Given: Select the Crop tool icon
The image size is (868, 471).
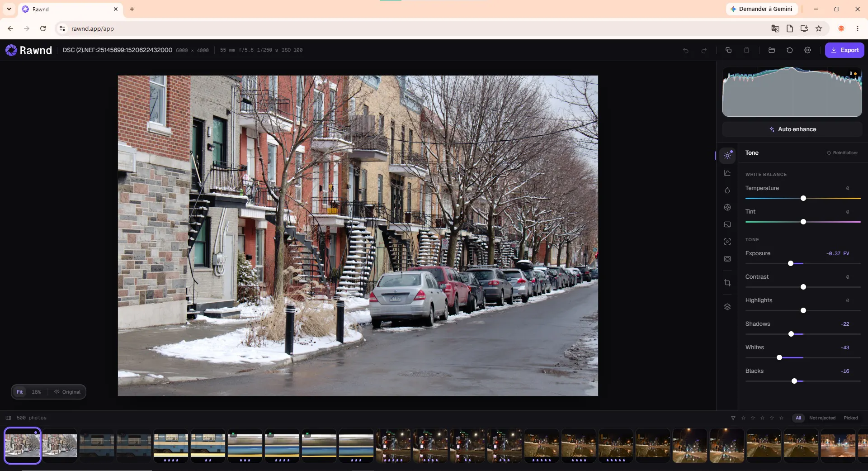Looking at the screenshot, I should coord(727,283).
